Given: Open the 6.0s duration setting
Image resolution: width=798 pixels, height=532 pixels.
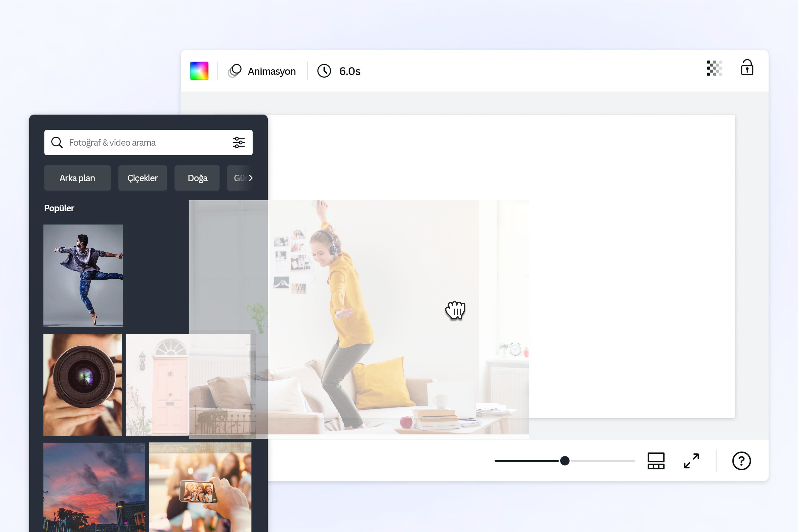Looking at the screenshot, I should (339, 71).
